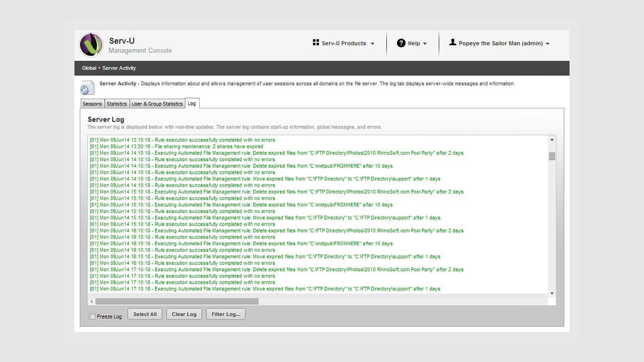Click the Select All button
644x362 pixels.
[145, 314]
